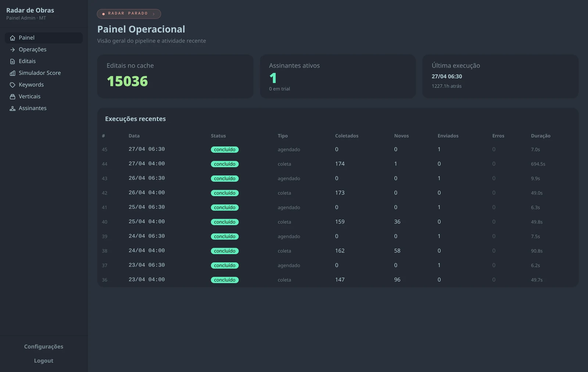
Task: Select run 44 dated 27/04 04:00
Action: 338,164
